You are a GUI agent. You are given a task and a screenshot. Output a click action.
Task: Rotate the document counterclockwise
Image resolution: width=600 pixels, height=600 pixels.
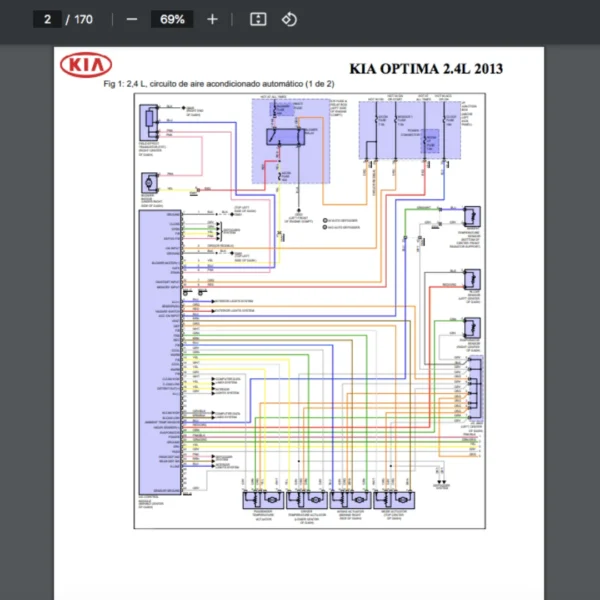coord(289,19)
